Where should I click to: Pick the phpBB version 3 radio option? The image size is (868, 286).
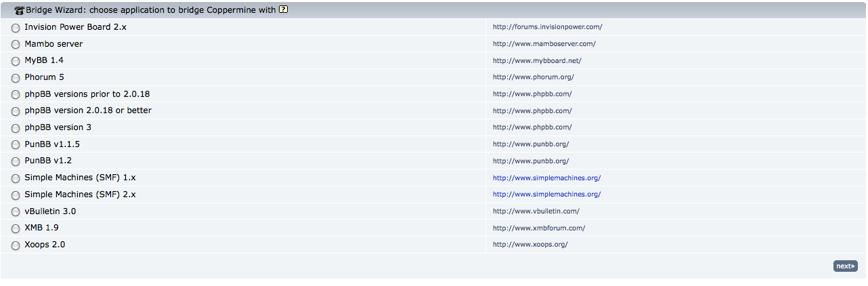pos(16,128)
